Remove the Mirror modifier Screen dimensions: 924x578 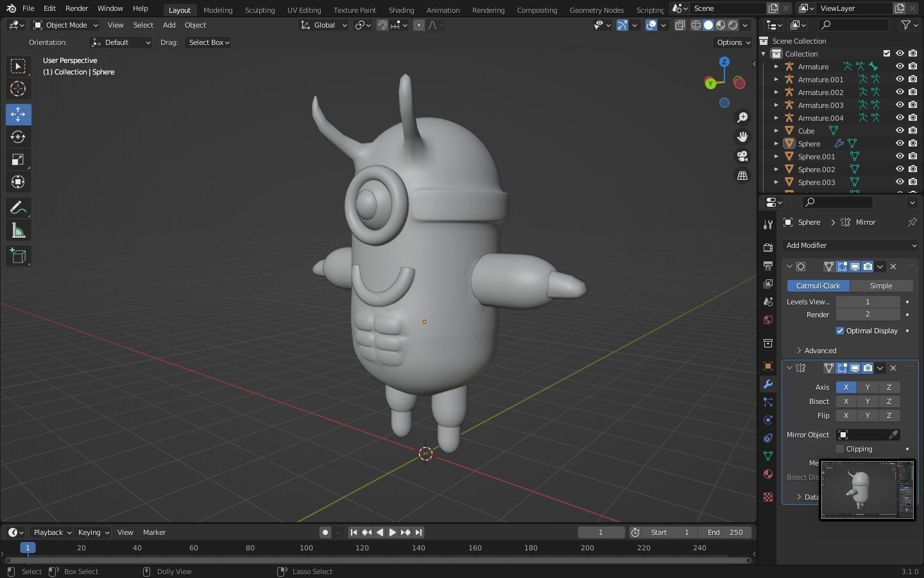[893, 368]
